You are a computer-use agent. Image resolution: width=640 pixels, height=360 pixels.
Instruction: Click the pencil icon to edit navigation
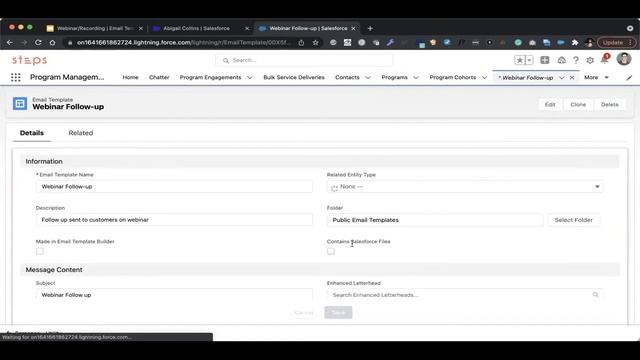[x=629, y=78]
